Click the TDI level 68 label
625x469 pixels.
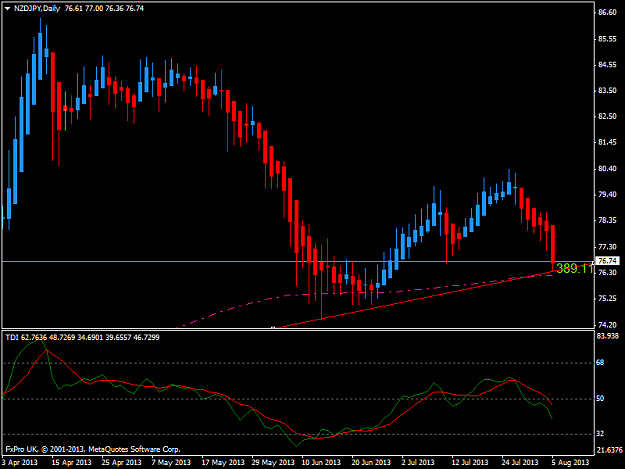pos(600,363)
